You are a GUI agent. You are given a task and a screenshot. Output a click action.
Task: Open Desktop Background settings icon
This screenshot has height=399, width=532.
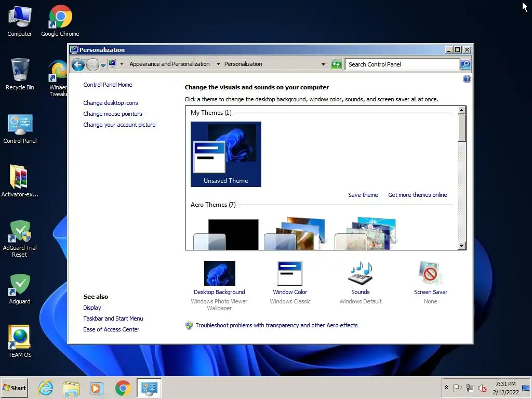(x=220, y=273)
